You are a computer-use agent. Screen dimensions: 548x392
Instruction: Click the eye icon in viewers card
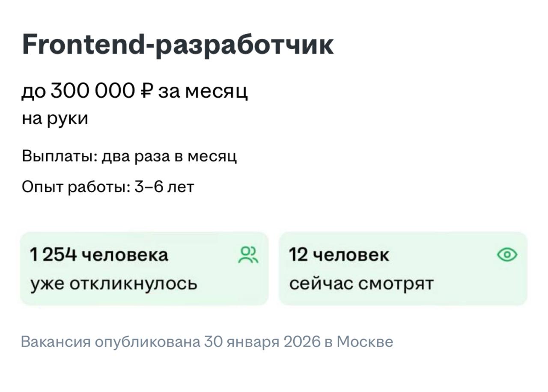(507, 255)
